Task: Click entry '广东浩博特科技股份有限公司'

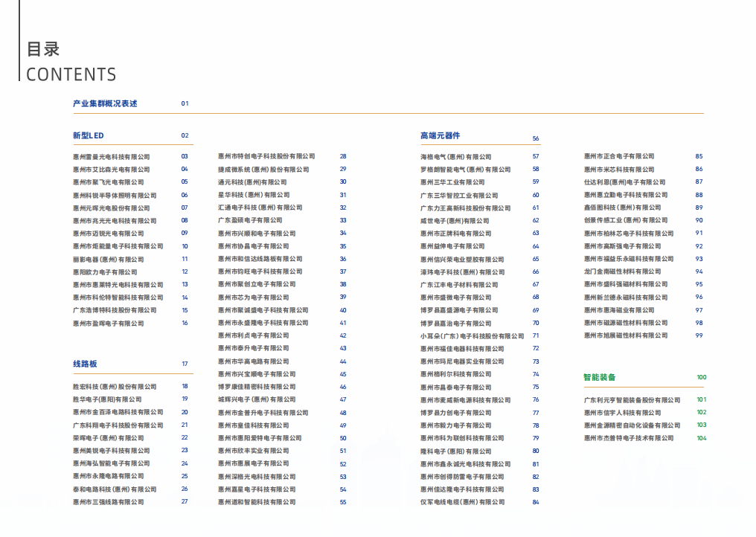Action: pos(115,310)
